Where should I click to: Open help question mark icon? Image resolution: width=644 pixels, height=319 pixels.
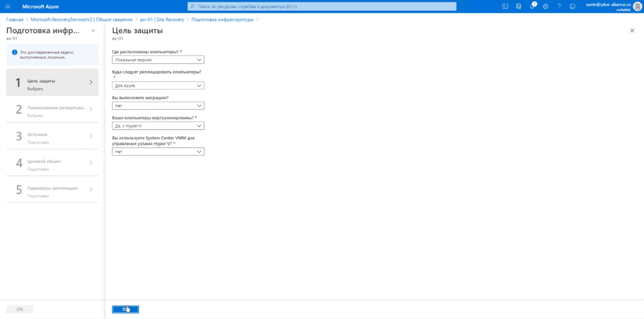point(559,6)
